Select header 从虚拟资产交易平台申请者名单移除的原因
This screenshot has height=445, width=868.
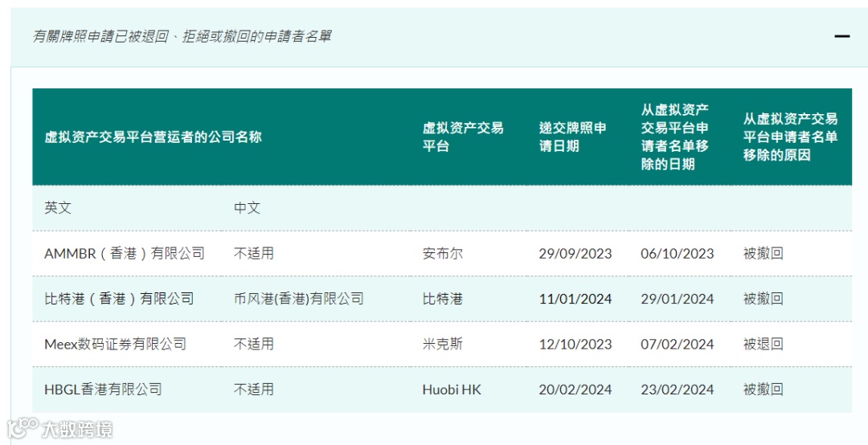(x=791, y=137)
